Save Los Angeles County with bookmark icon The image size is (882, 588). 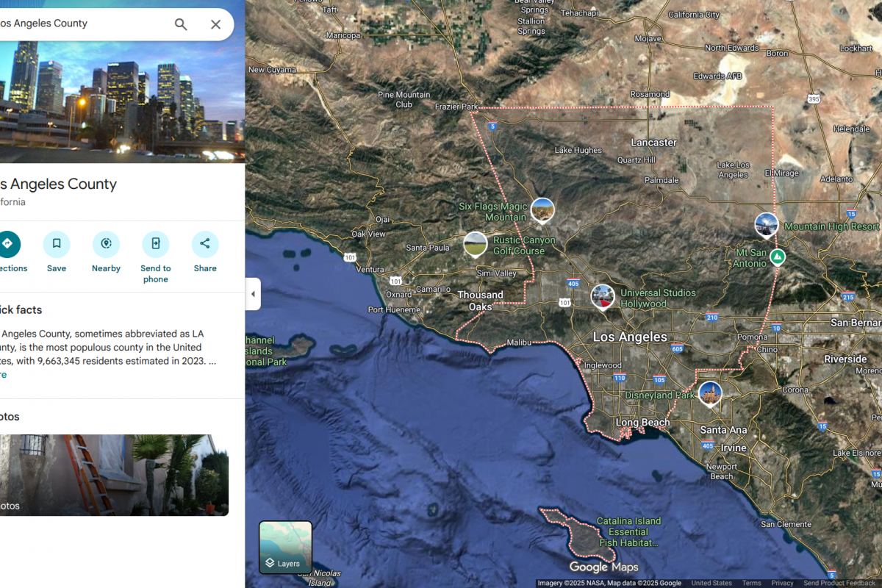pos(57,244)
